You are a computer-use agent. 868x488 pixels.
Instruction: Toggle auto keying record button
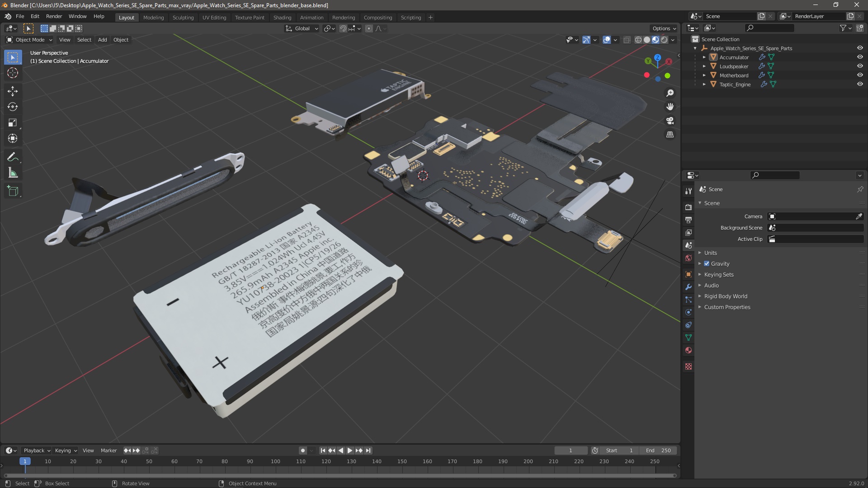coord(302,450)
